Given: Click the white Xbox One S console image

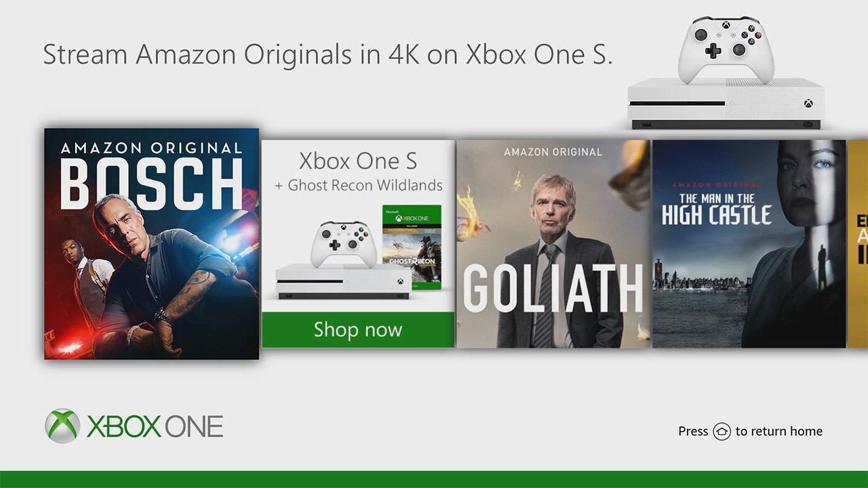Looking at the screenshot, I should [x=726, y=103].
